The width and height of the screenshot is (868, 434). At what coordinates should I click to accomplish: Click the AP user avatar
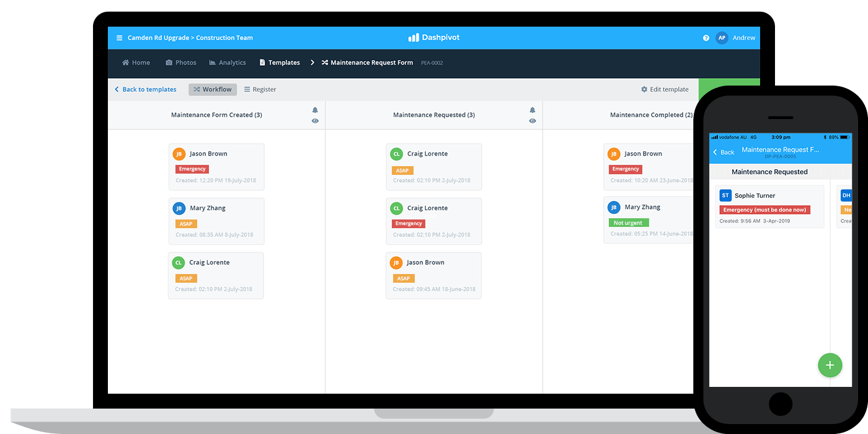click(x=722, y=38)
